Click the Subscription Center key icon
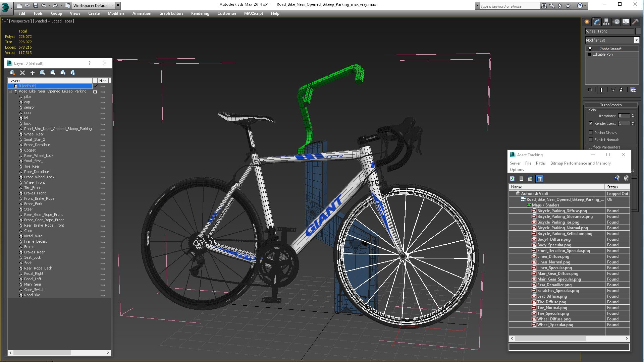Screen dimensions: 644x362 (x=552, y=6)
